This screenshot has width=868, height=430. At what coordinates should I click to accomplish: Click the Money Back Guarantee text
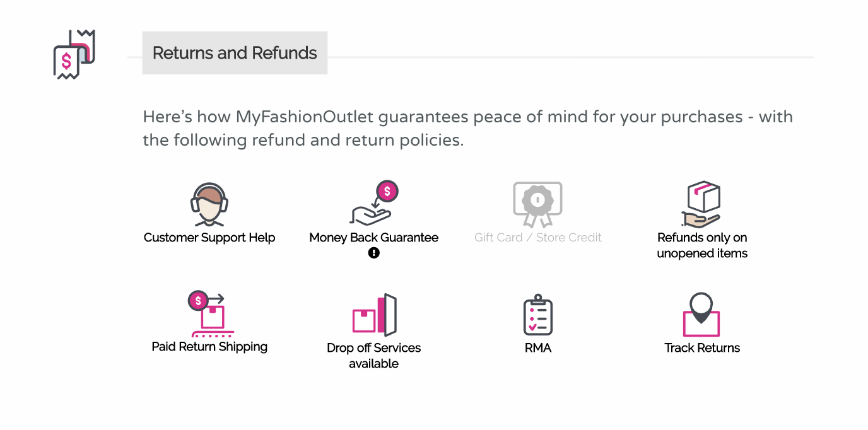click(373, 238)
